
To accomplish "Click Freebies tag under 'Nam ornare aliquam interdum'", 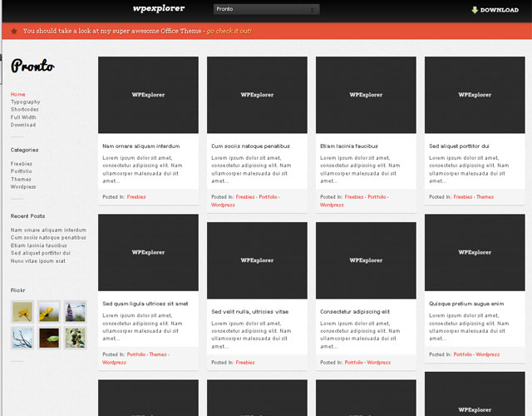I will coord(136,196).
